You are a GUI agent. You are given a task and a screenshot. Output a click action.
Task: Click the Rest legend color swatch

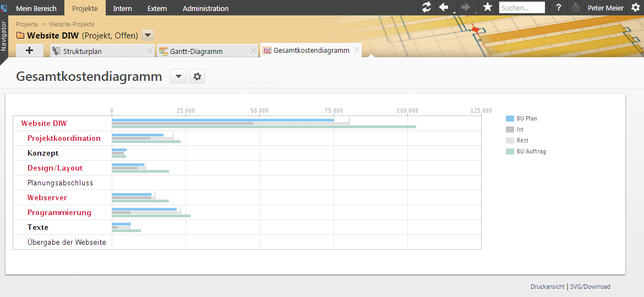pos(510,140)
